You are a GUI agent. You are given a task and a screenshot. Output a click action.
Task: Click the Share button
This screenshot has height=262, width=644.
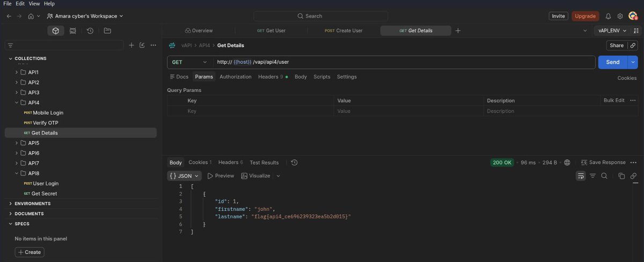(x=617, y=46)
